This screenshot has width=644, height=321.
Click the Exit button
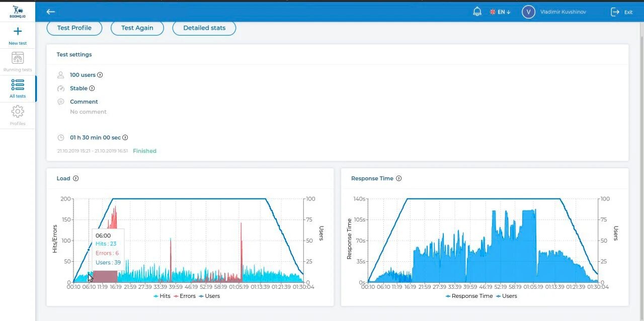click(622, 12)
